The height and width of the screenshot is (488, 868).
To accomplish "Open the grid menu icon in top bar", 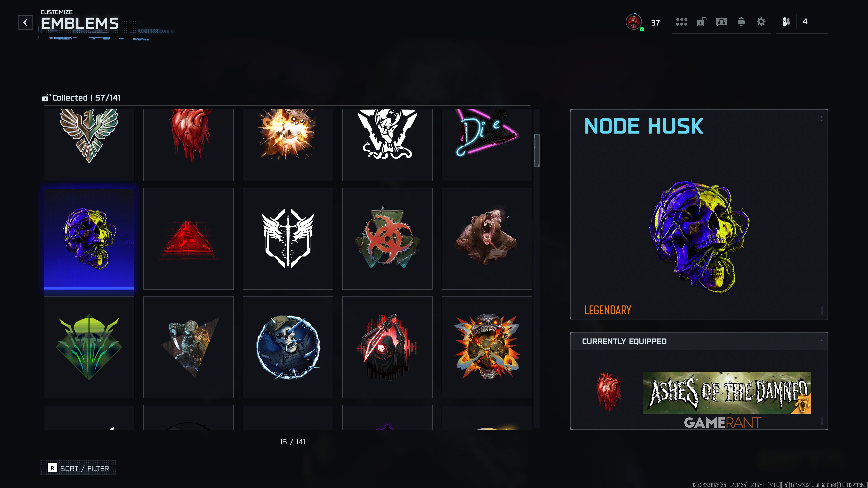I will coord(681,22).
